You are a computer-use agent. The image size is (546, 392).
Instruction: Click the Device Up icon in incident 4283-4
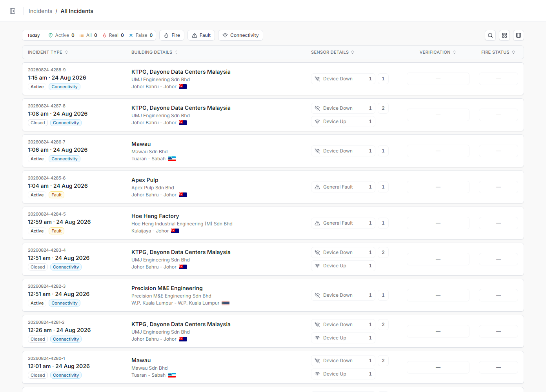click(x=317, y=266)
